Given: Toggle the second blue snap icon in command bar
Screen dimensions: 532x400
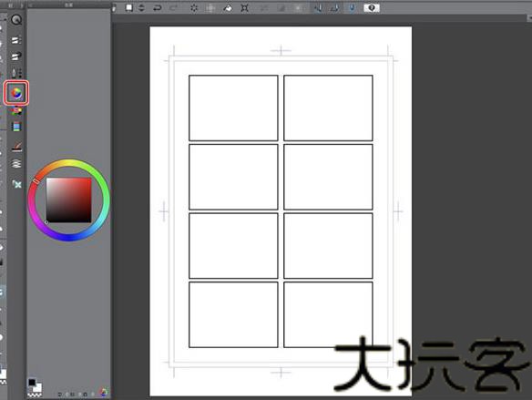Looking at the screenshot, I should (x=335, y=8).
